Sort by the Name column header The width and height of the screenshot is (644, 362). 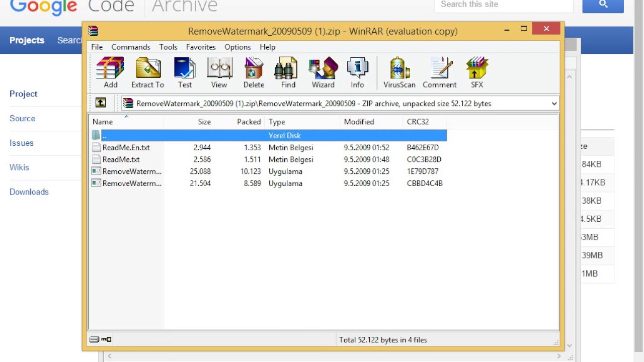coord(126,122)
